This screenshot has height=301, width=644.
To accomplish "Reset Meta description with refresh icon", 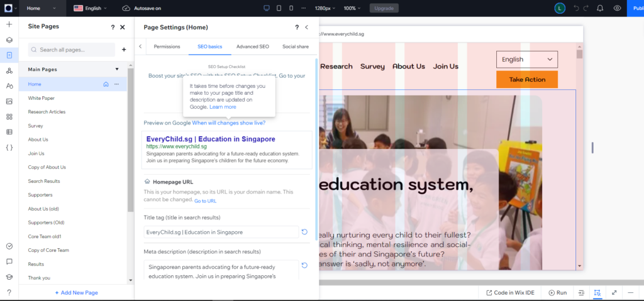I will pyautogui.click(x=304, y=265).
